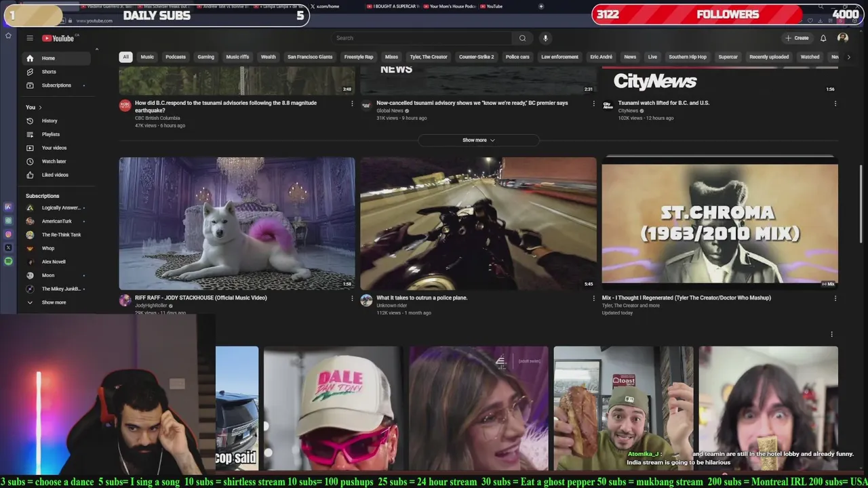Open the toast sandwich Shorts thumbnail

tap(623, 409)
